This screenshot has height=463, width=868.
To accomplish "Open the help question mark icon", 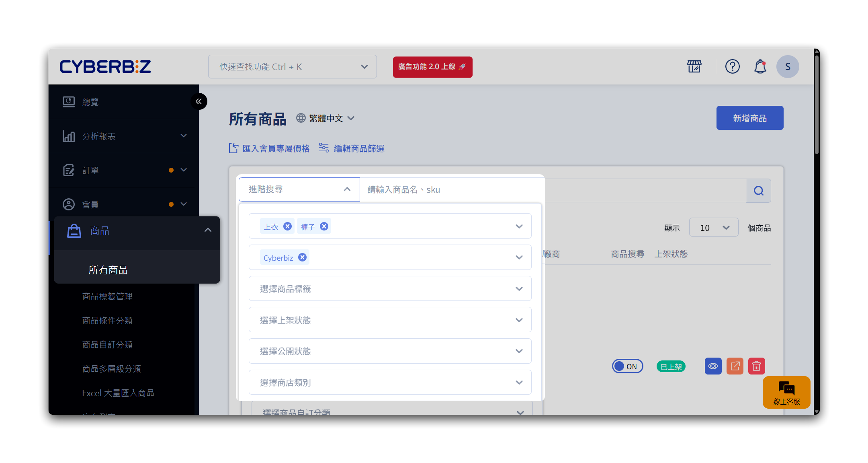I will pos(732,66).
